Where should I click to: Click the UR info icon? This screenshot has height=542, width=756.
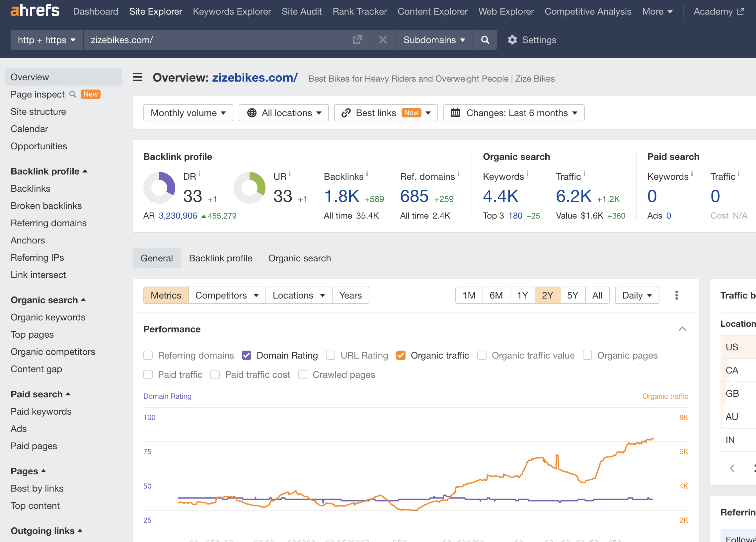click(290, 173)
